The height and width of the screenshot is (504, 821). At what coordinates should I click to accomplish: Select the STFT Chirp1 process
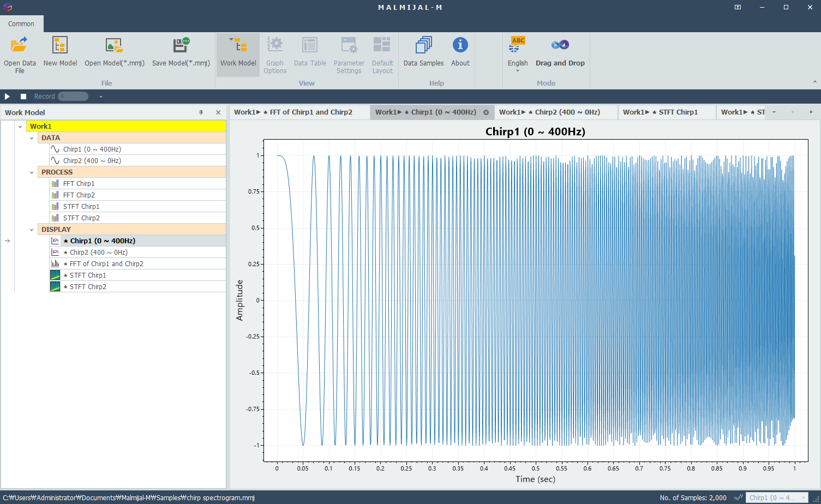tap(137, 207)
